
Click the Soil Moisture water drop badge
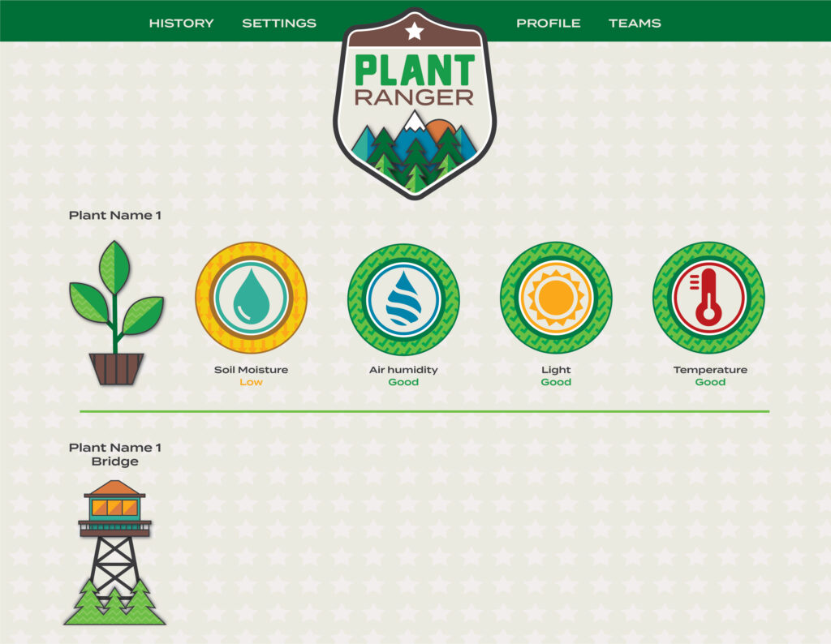(251, 297)
